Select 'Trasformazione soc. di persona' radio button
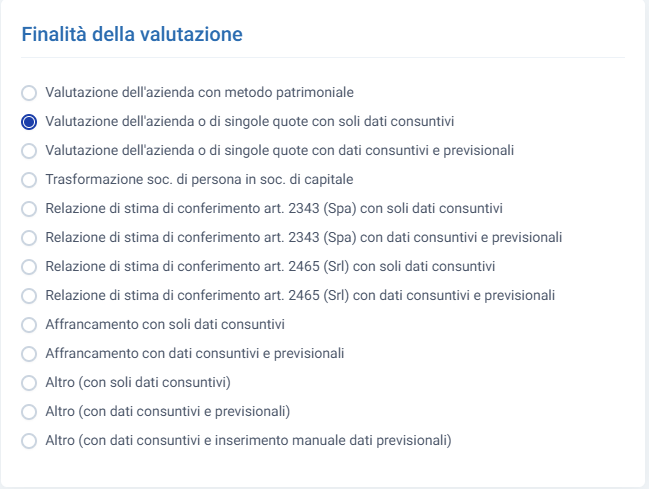The width and height of the screenshot is (649, 489). click(29, 180)
